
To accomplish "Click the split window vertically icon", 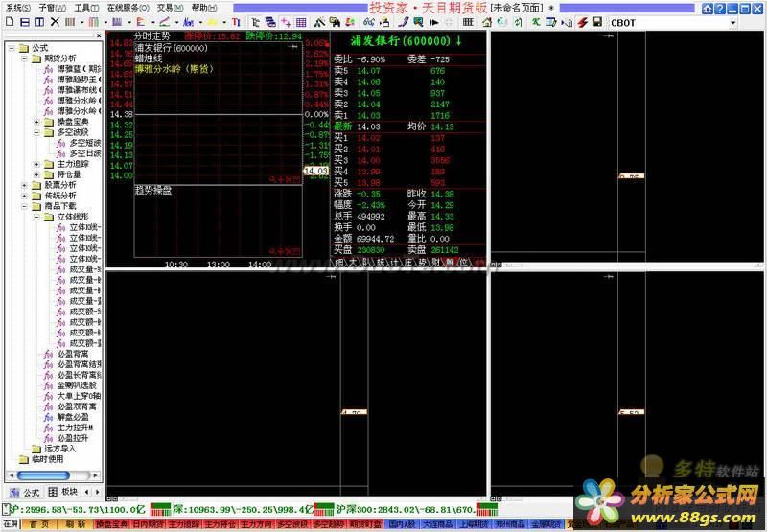I will click(40, 22).
